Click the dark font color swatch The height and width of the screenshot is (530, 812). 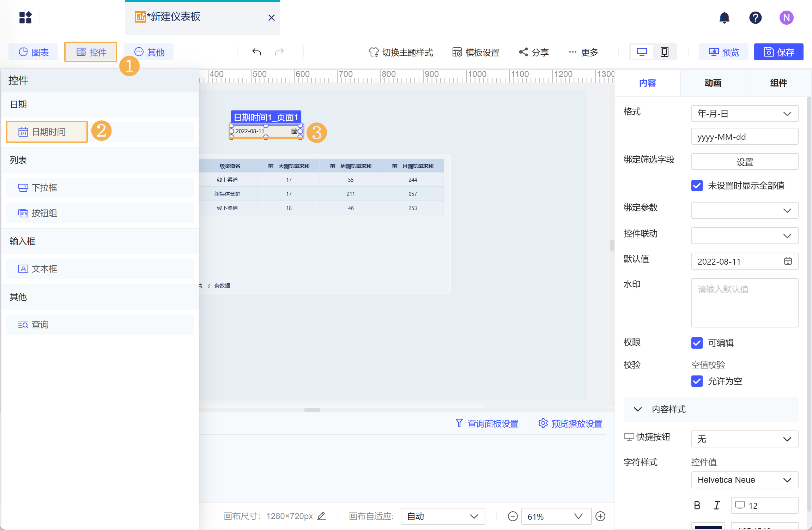pos(708,527)
